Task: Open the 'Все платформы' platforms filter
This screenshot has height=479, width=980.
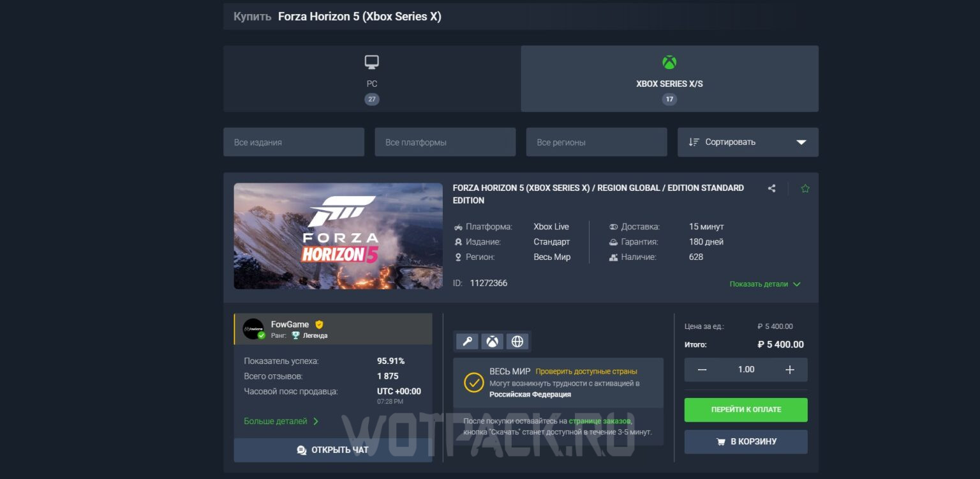Action: point(445,142)
